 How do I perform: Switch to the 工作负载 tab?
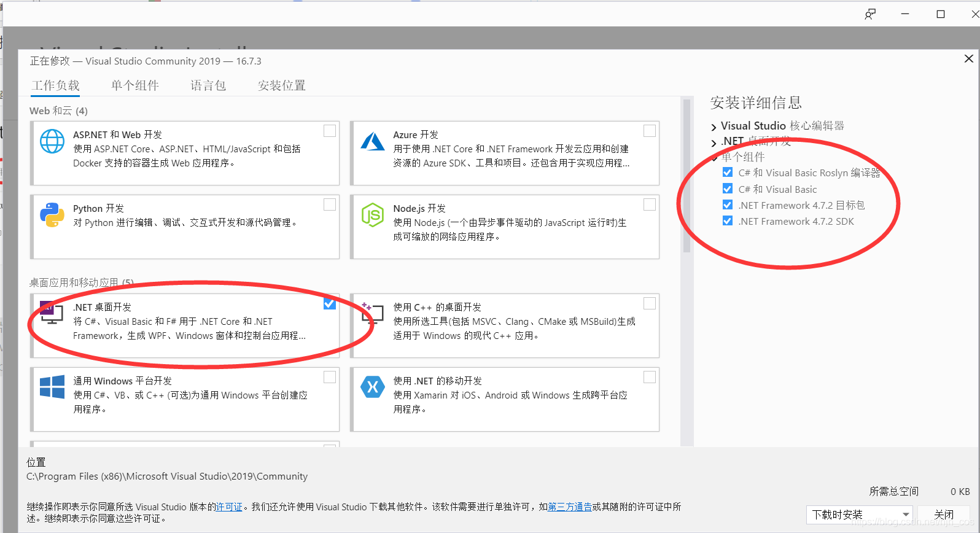tap(56, 85)
